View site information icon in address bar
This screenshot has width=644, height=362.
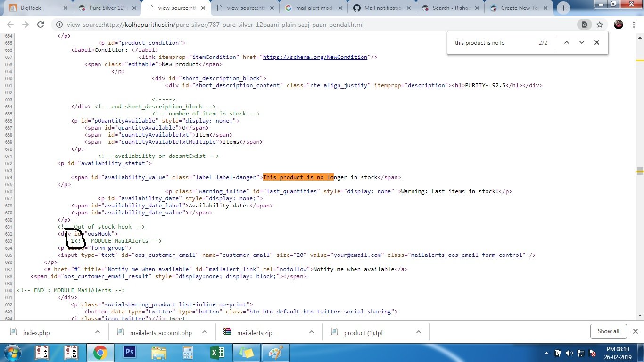(x=59, y=25)
